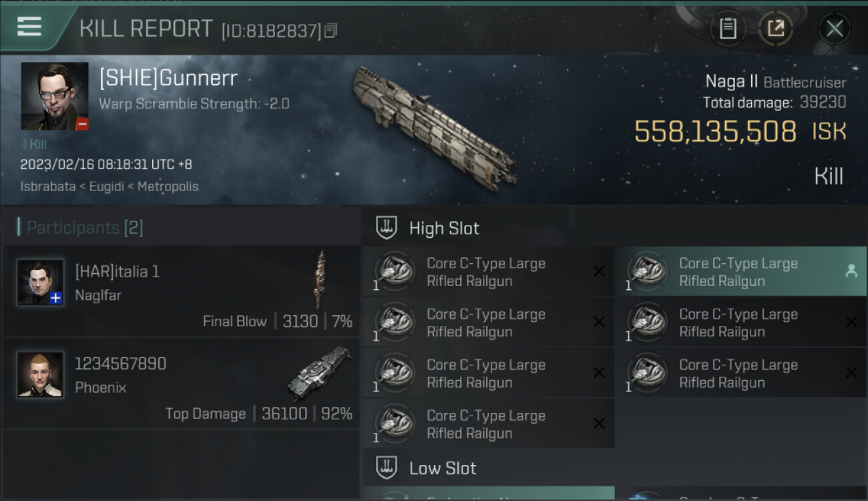
Task: Close the kill report window
Action: click(834, 28)
